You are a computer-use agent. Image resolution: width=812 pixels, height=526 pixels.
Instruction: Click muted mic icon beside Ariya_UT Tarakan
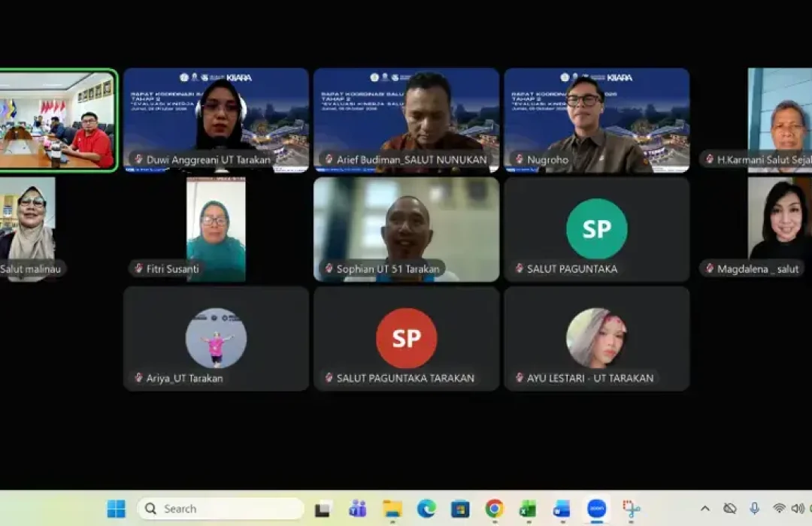138,377
